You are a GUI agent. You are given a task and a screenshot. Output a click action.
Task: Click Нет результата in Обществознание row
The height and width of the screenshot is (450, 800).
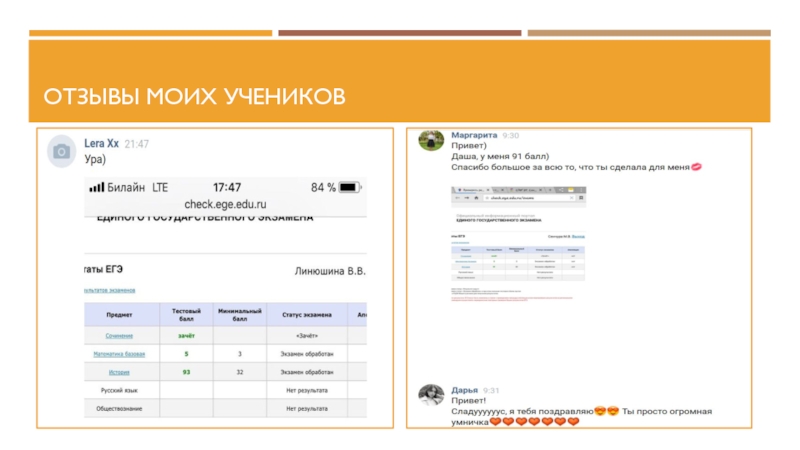click(x=307, y=409)
